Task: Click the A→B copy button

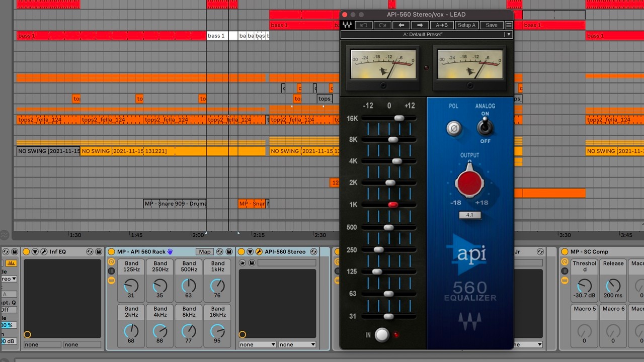Action: pos(442,25)
